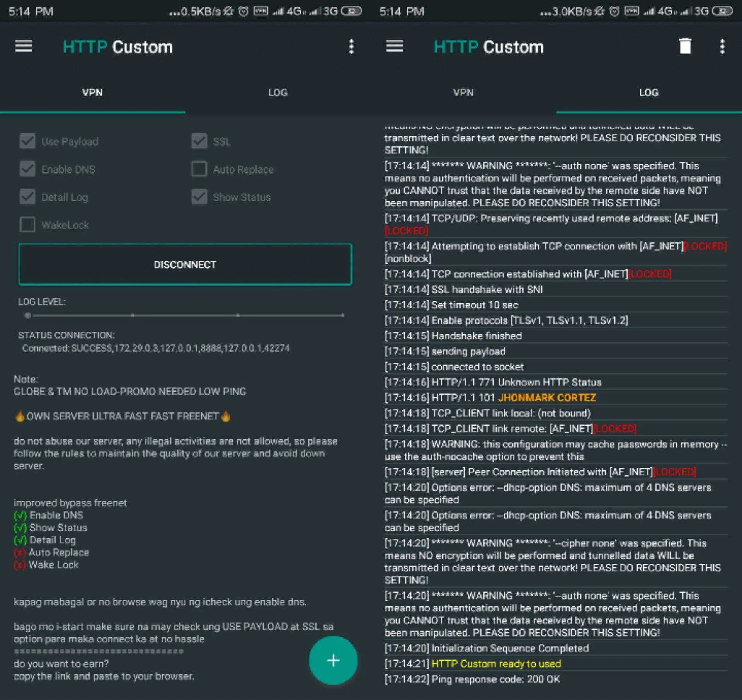The image size is (742, 700).
Task: Tap the HTTP Custom title on left screen
Action: click(x=117, y=47)
